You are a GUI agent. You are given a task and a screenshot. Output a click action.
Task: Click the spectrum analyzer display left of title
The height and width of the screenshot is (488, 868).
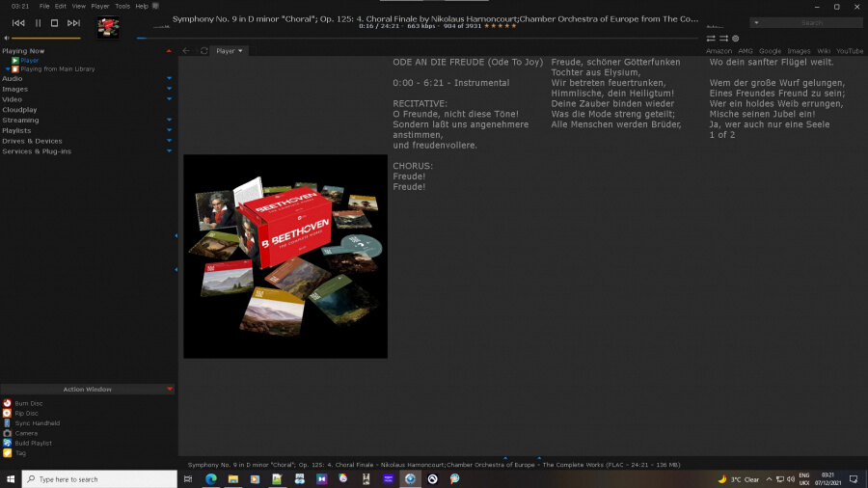coord(162,25)
